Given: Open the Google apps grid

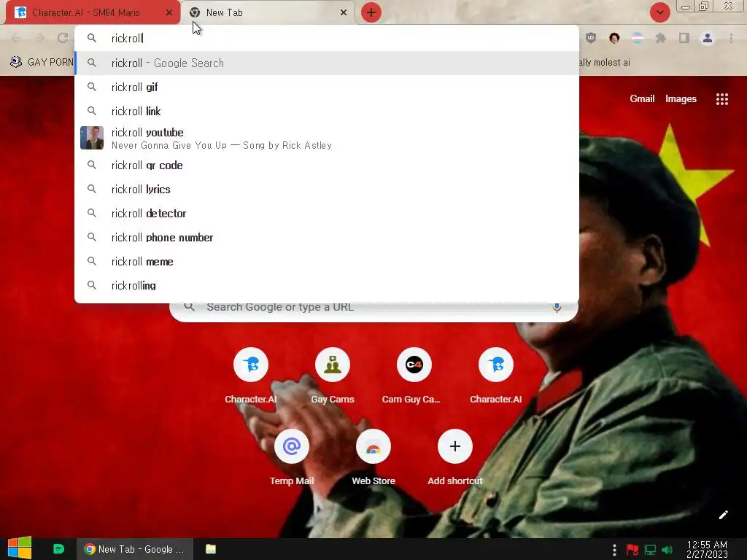Looking at the screenshot, I should click(x=721, y=99).
